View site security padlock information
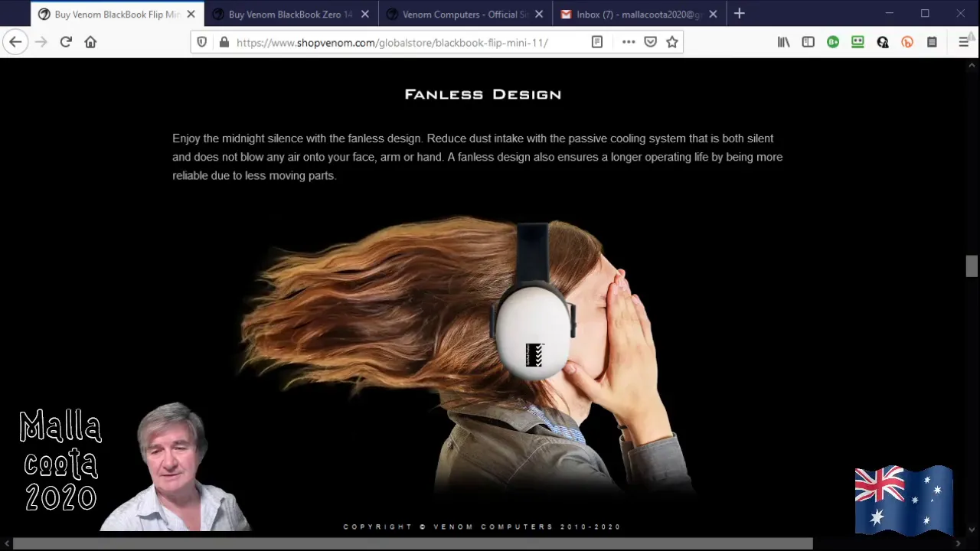The height and width of the screenshot is (551, 980). tap(224, 42)
